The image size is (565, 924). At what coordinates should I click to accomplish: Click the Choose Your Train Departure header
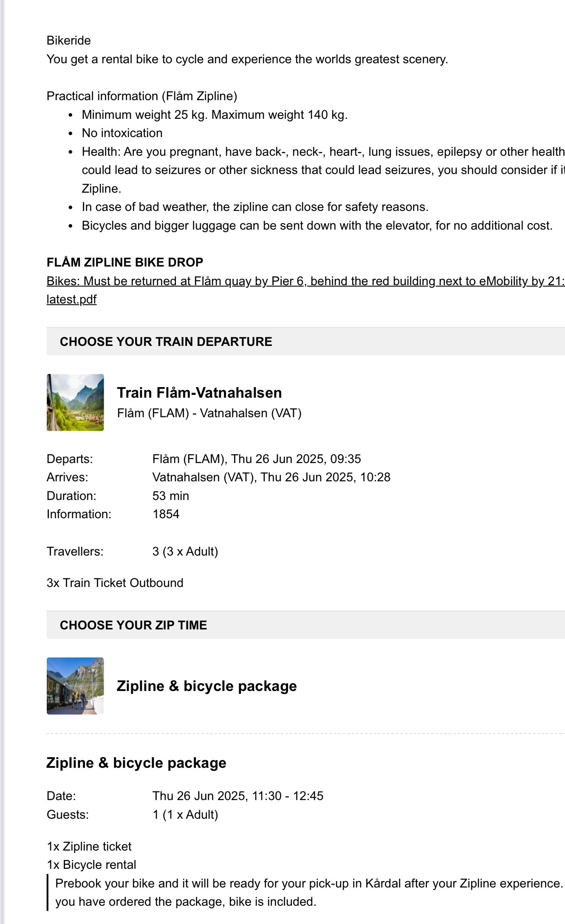coord(305,341)
